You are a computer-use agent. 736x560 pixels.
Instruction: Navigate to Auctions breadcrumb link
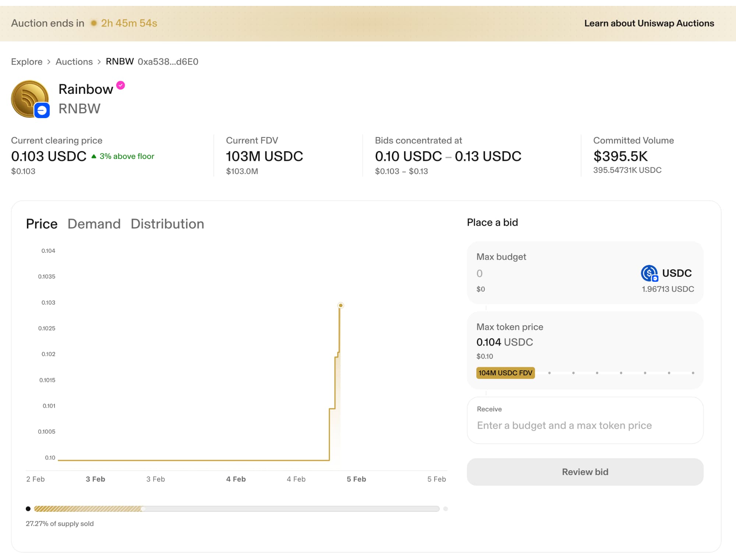pos(74,61)
